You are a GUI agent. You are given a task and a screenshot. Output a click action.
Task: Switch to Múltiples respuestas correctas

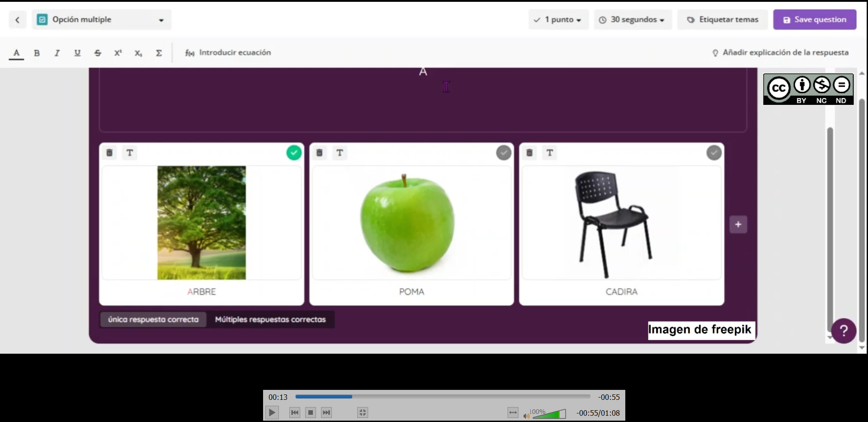click(x=270, y=319)
